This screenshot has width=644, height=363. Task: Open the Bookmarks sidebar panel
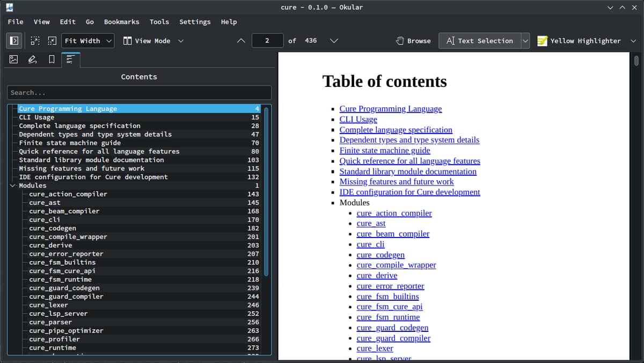pos(52,60)
